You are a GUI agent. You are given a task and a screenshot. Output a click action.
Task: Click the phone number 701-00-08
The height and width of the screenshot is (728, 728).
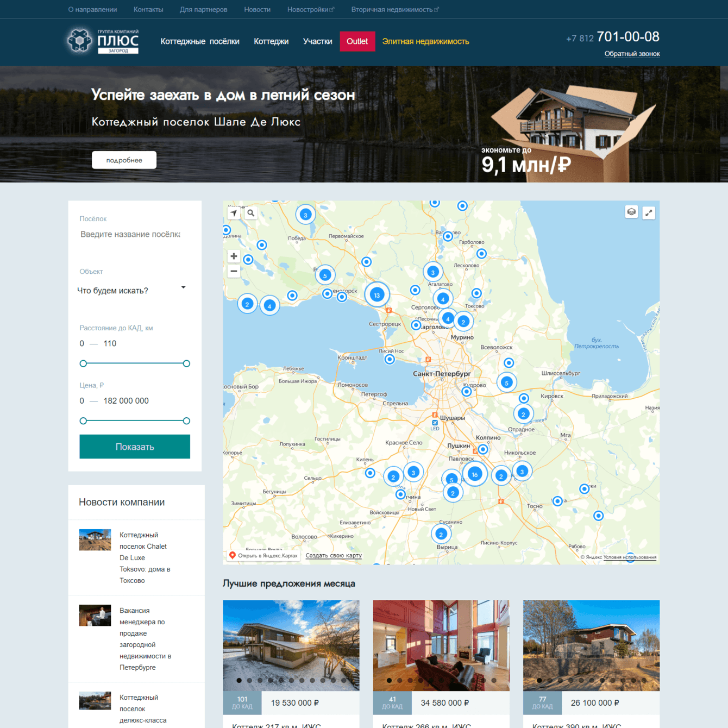point(628,37)
